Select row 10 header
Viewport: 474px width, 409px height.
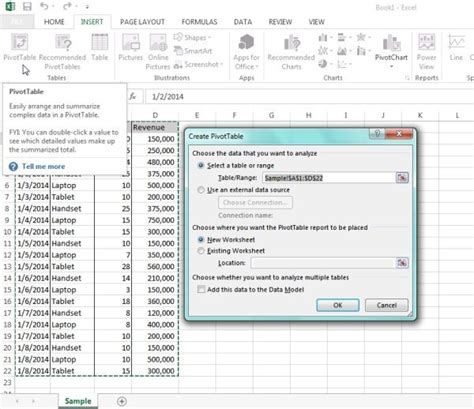pos(7,232)
